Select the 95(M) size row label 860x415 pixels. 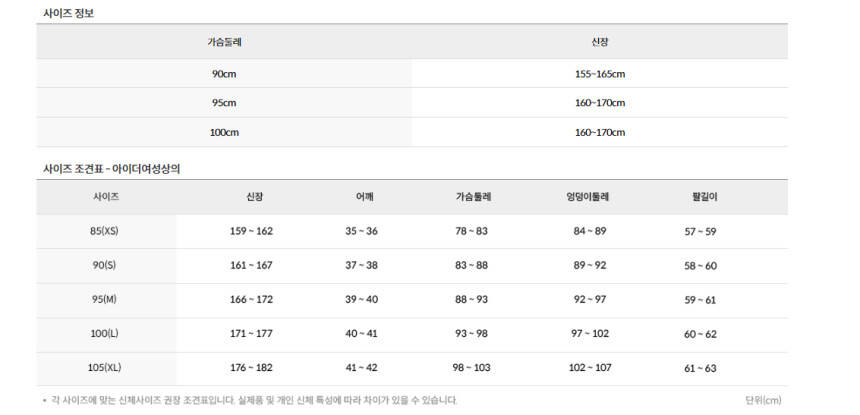(x=104, y=300)
